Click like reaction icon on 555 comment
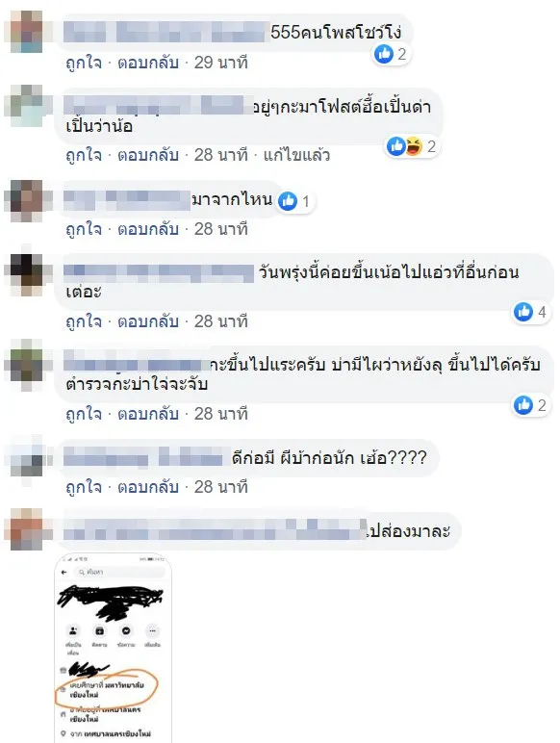Image resolution: width=560 pixels, height=743 pixels. [x=384, y=54]
